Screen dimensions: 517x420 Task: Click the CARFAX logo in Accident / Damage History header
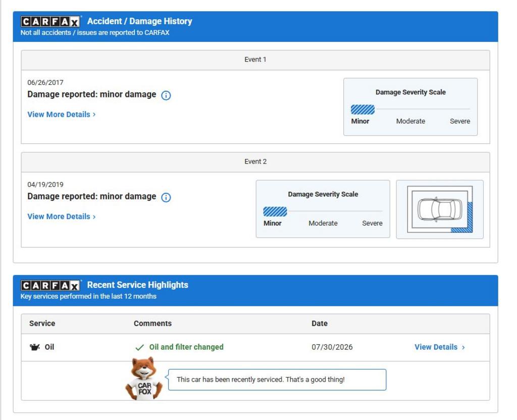tap(50, 22)
